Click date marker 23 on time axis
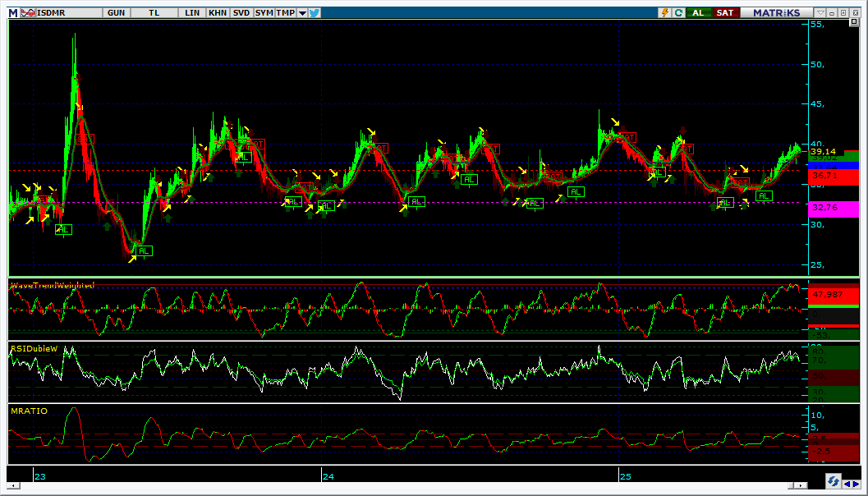Viewport: 868px width, 496px height. (x=40, y=476)
